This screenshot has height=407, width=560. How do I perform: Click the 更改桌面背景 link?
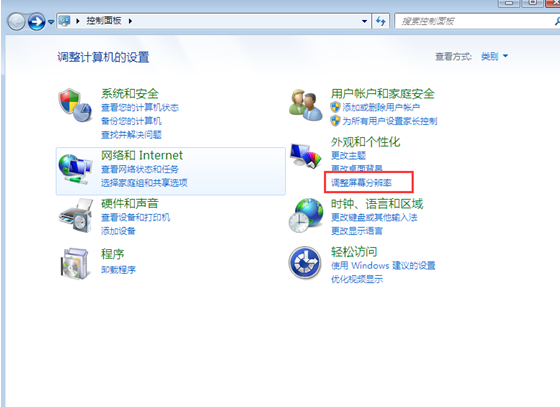click(x=357, y=168)
